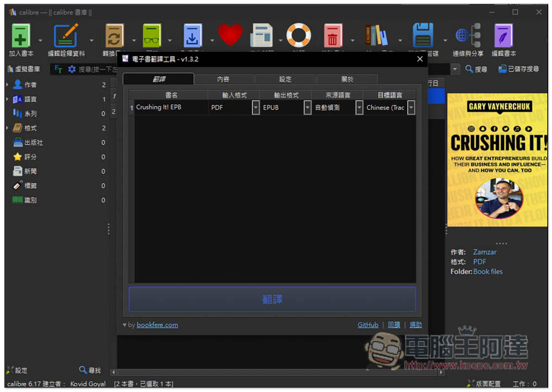
Task: Open the 輸出格式 EPUB dropdown
Action: (307, 108)
